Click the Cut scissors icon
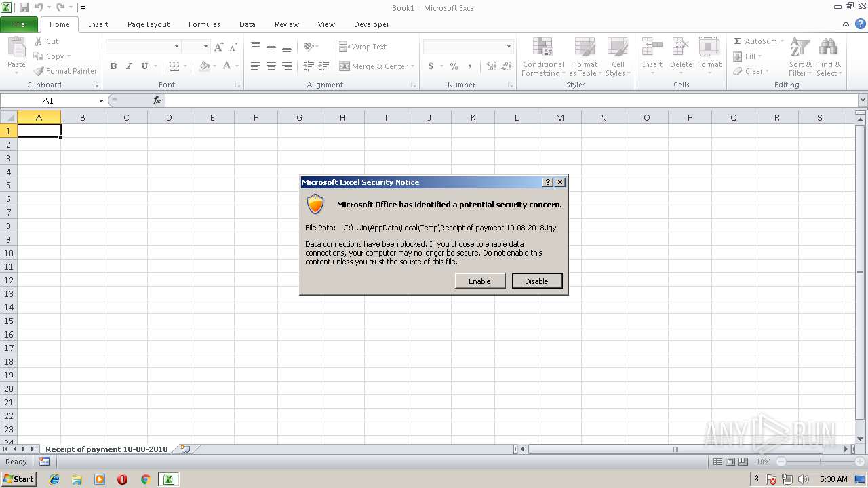Image resolution: width=868 pixels, height=488 pixels. pyautogui.click(x=39, y=41)
